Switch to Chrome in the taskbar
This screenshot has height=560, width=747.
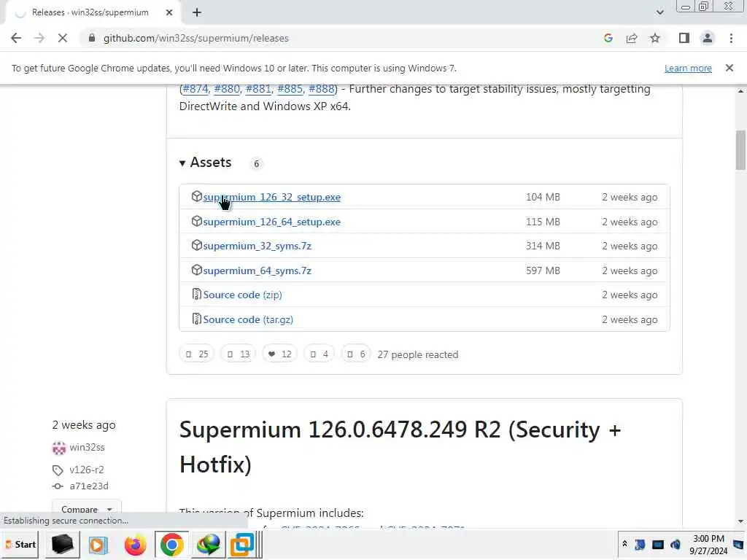click(x=171, y=544)
